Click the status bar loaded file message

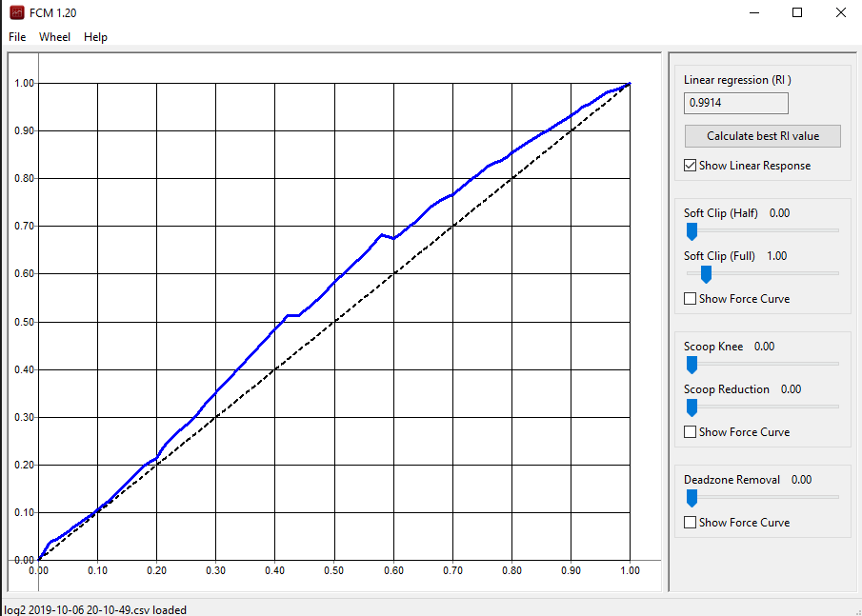95,609
